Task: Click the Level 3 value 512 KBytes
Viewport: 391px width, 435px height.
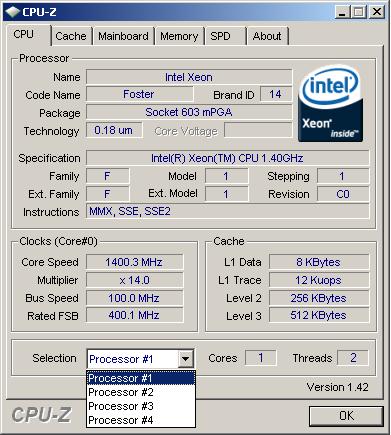Action: [x=319, y=315]
